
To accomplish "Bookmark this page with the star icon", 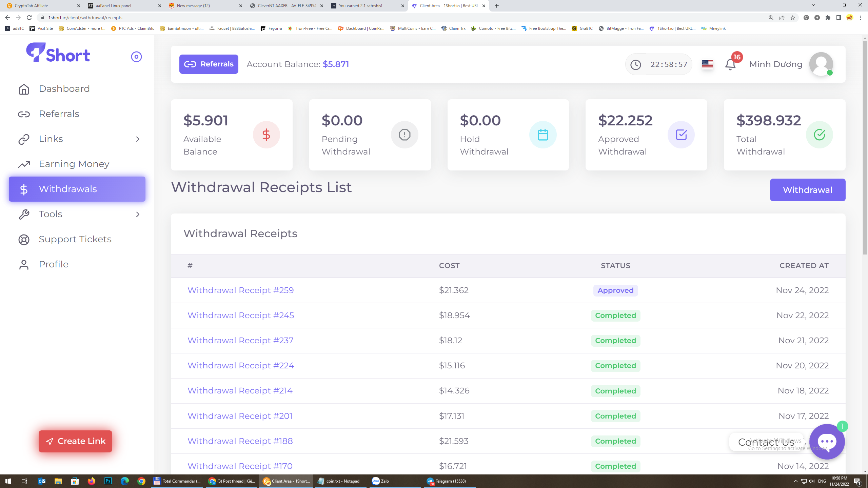I will (x=792, y=18).
